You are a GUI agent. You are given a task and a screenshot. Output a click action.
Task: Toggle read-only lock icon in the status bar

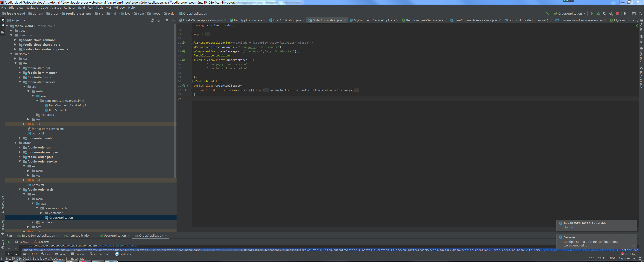click(x=634, y=258)
